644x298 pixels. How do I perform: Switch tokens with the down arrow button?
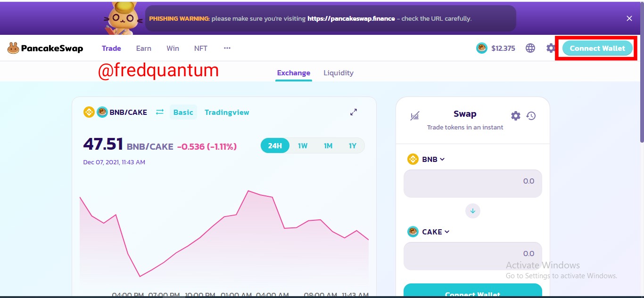473,211
